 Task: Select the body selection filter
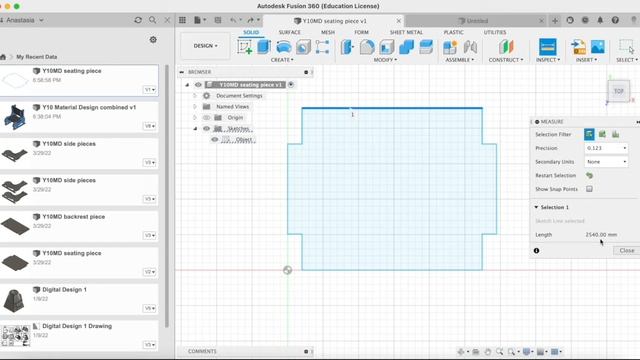pos(602,134)
